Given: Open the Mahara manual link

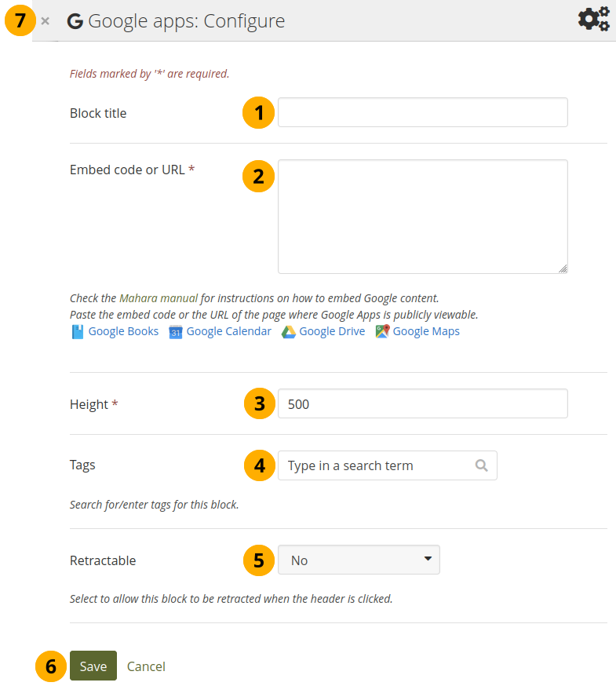Looking at the screenshot, I should click(159, 298).
